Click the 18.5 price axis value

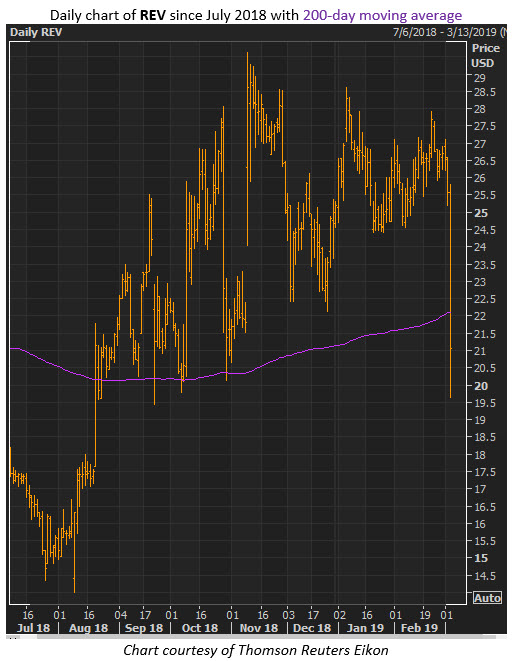(484, 437)
